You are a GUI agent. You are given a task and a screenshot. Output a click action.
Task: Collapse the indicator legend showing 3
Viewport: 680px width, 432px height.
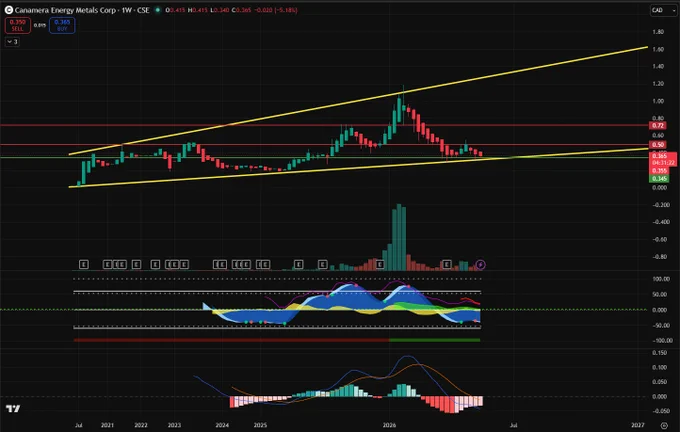pyautogui.click(x=12, y=42)
